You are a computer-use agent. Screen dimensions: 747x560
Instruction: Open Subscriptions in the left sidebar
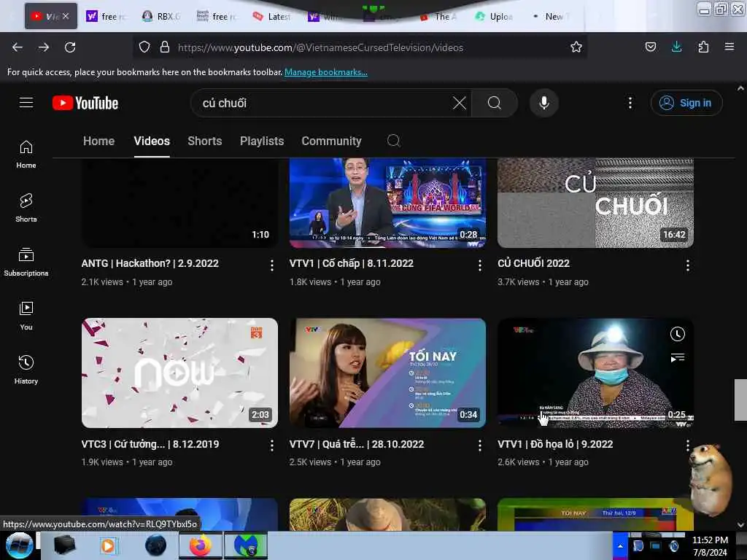(x=26, y=262)
